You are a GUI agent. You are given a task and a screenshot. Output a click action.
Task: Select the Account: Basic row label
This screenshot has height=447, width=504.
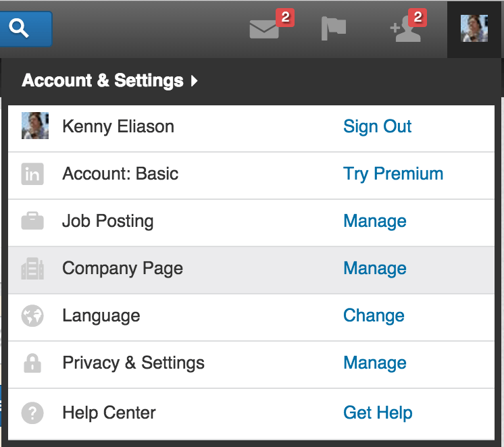click(x=120, y=174)
